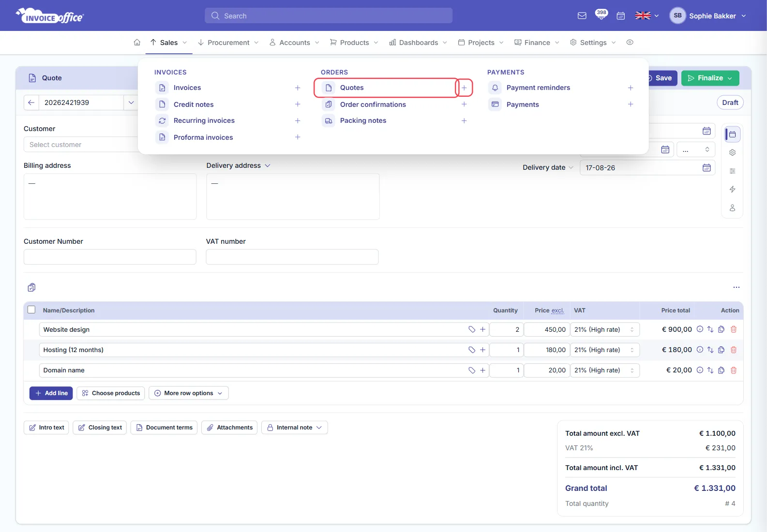Click the Add line button
The height and width of the screenshot is (532, 767).
51,393
